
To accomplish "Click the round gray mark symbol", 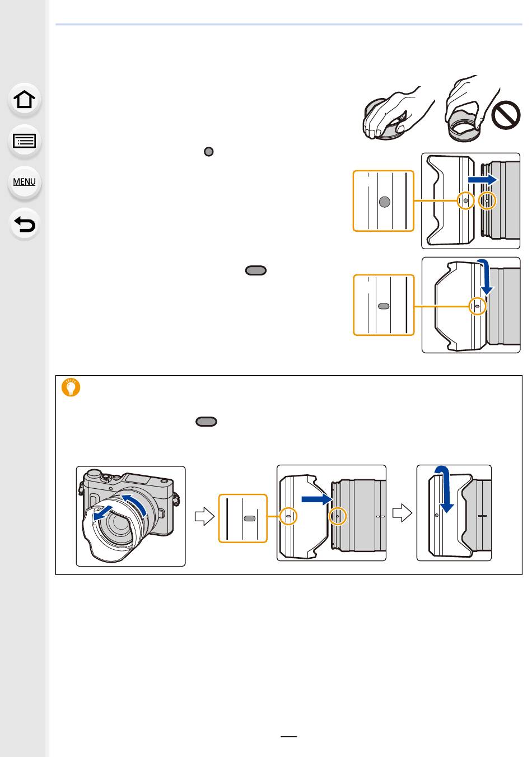I will 208,152.
